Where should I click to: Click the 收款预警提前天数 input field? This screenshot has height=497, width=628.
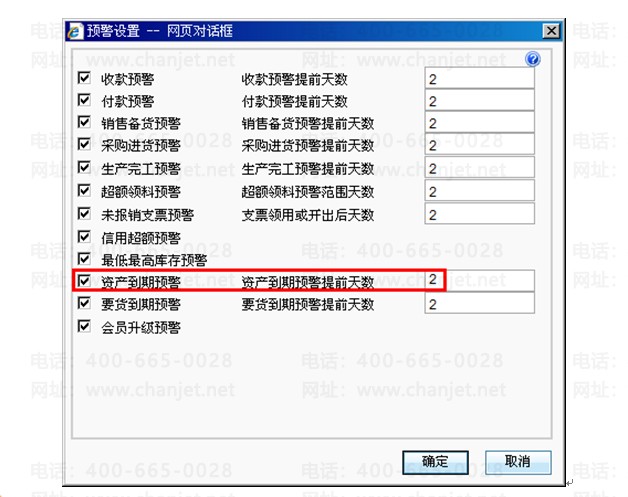479,78
